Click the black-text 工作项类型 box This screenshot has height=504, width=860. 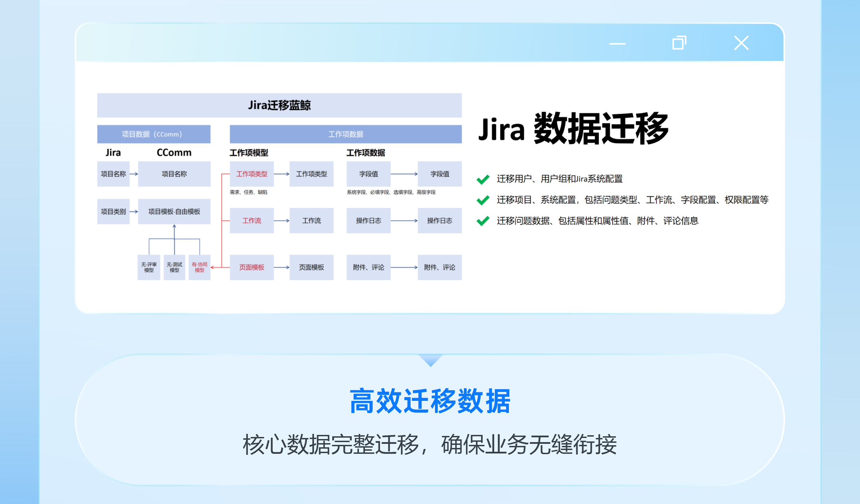click(x=312, y=174)
